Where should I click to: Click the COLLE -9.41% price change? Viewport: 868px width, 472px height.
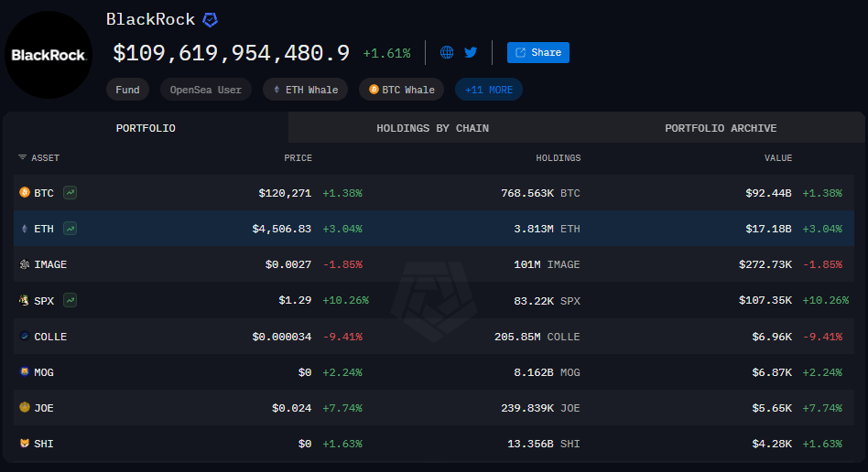tap(342, 337)
